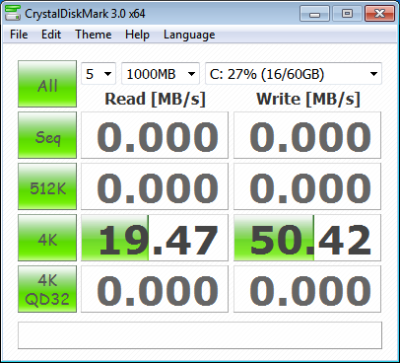Click the Read [MB/s] column header
The width and height of the screenshot is (400, 363).
[x=155, y=99]
